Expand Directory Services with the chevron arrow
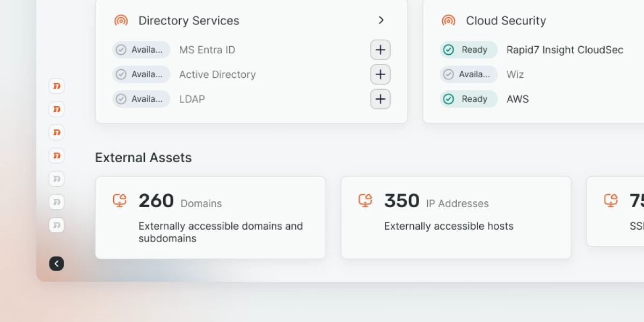 381,20
